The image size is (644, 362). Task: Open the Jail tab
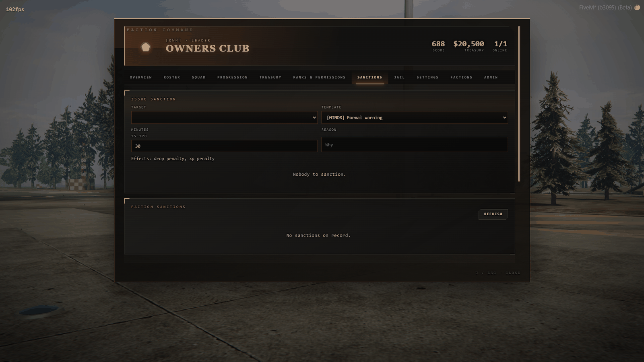[x=399, y=77]
